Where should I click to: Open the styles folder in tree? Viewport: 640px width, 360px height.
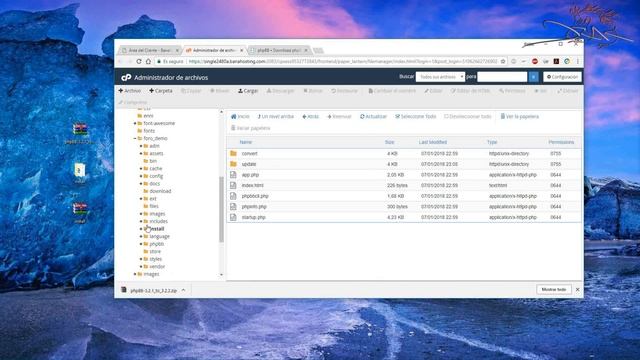click(156, 259)
